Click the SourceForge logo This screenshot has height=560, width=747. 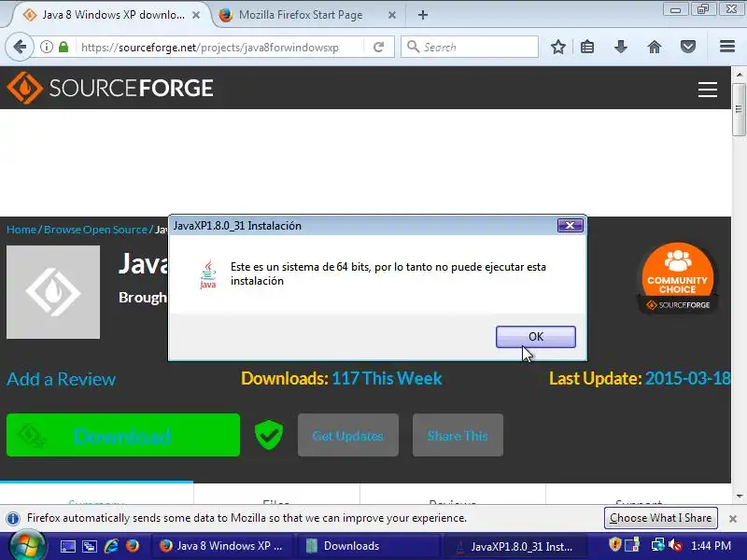pos(110,88)
